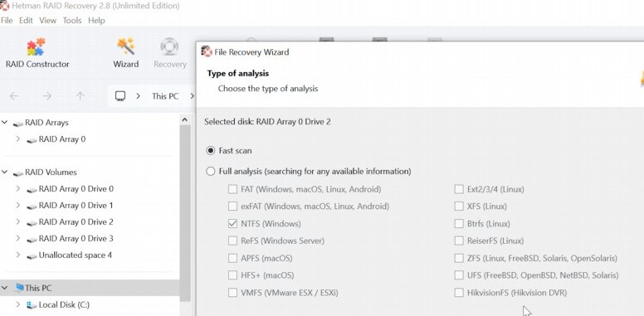The height and width of the screenshot is (316, 644).
Task: Click the RAID Array 0 Drive 0 disk icon
Action: pyautogui.click(x=32, y=190)
